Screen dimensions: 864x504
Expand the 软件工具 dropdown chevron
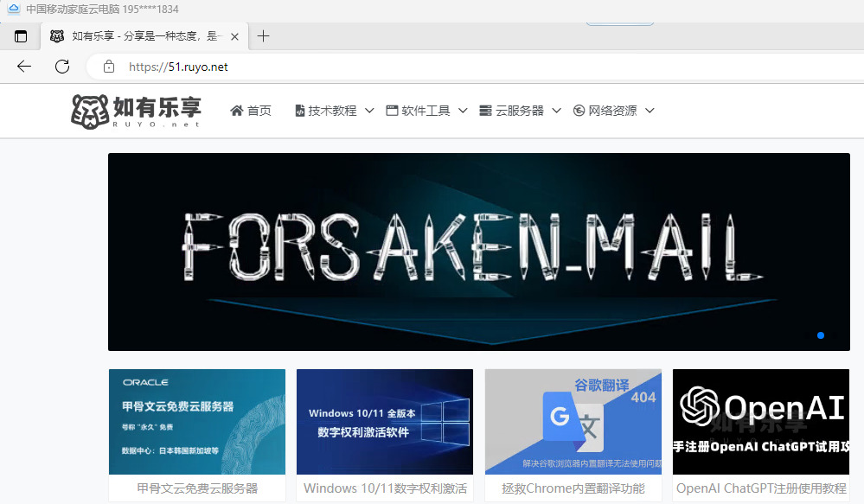(463, 111)
